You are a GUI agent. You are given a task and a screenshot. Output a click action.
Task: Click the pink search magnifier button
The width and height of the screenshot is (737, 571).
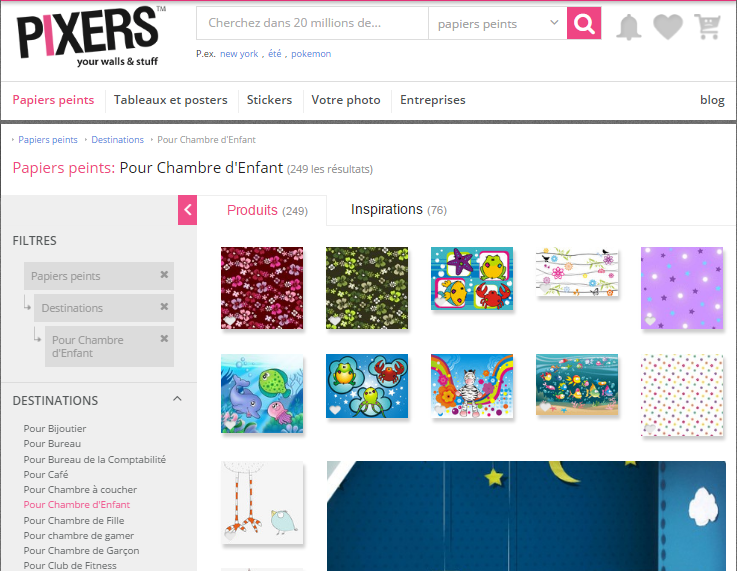pos(584,23)
